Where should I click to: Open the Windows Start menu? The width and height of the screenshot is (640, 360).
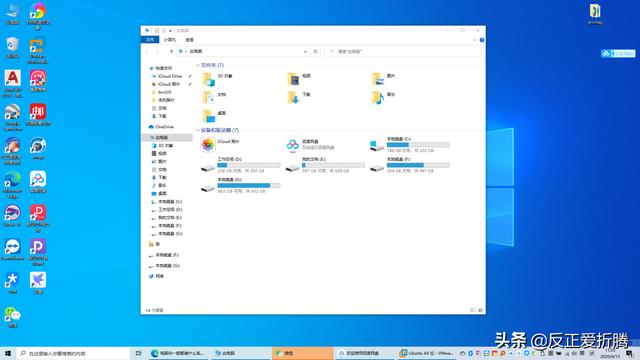(x=8, y=353)
